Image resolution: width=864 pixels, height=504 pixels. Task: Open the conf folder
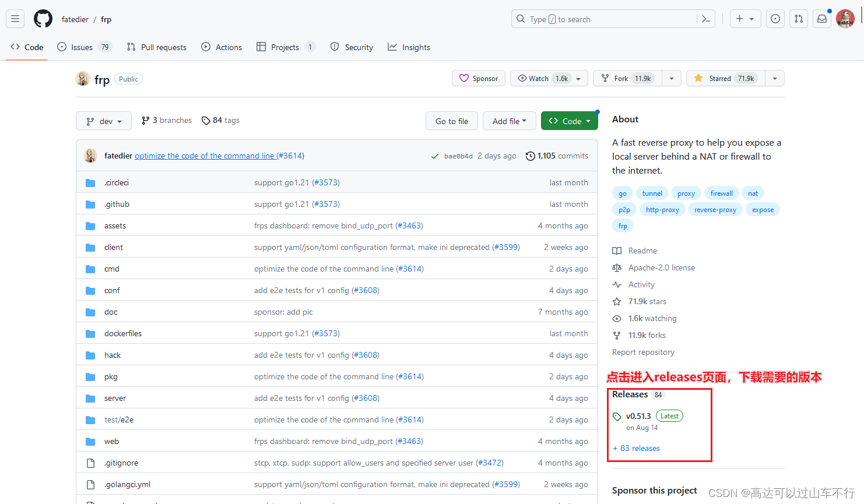tap(112, 290)
